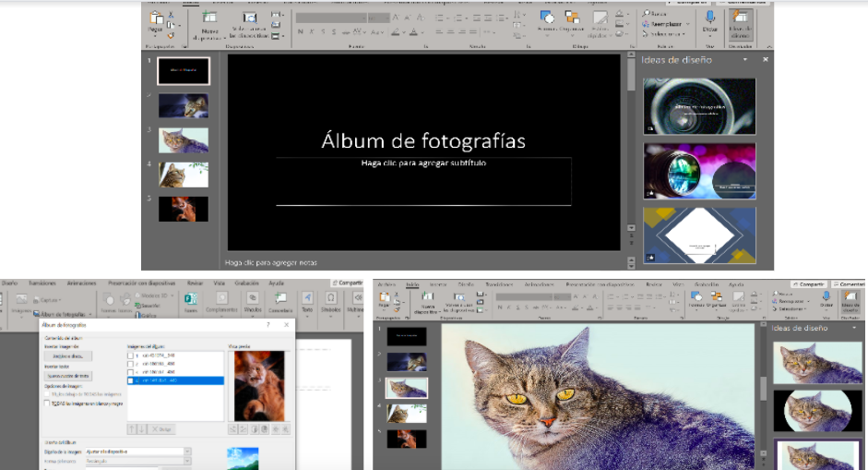Screen dimensions: 868x470
Task: Click the Pegar (paste) icon in the top window
Action: point(156,18)
